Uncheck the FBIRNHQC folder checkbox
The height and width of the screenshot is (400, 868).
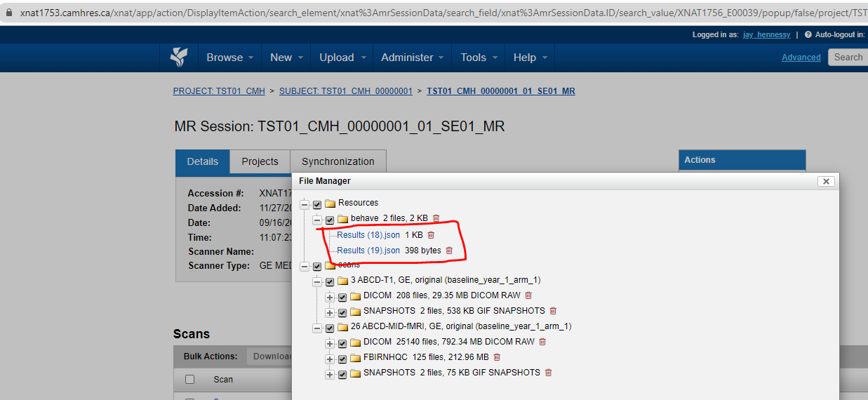tap(342, 359)
